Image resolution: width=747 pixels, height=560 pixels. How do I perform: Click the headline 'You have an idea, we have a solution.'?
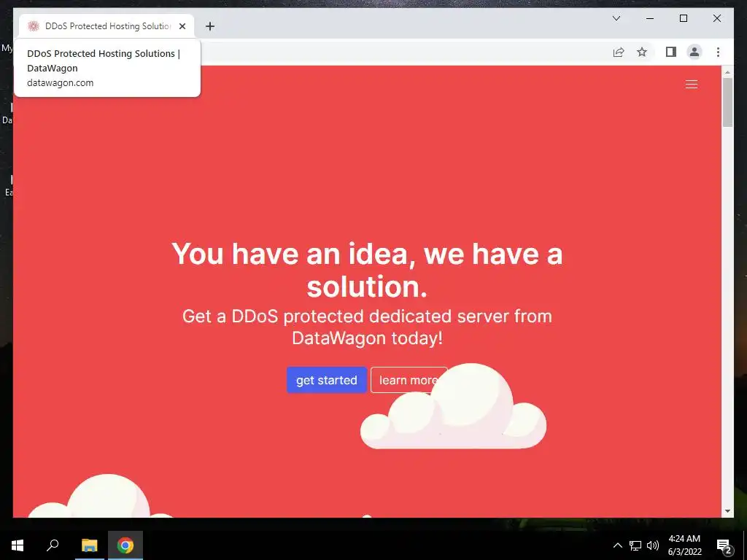point(367,270)
